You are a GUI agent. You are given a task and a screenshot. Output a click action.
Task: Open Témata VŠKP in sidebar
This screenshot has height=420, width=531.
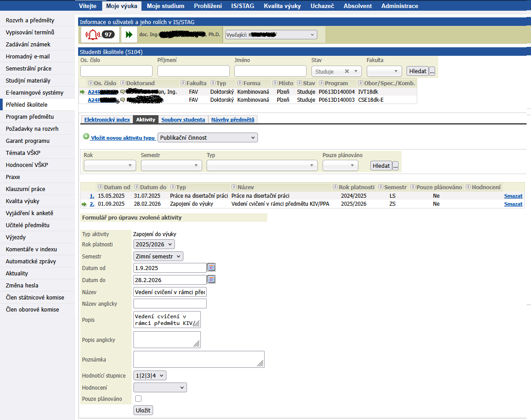click(23, 153)
